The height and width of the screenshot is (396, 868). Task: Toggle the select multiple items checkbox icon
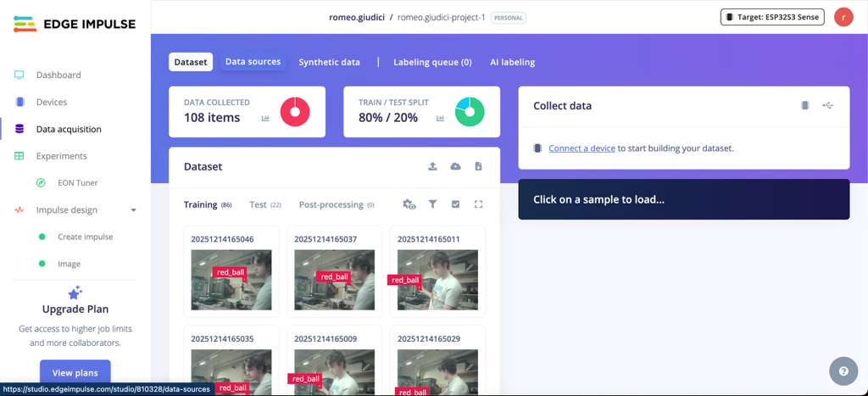pyautogui.click(x=455, y=204)
